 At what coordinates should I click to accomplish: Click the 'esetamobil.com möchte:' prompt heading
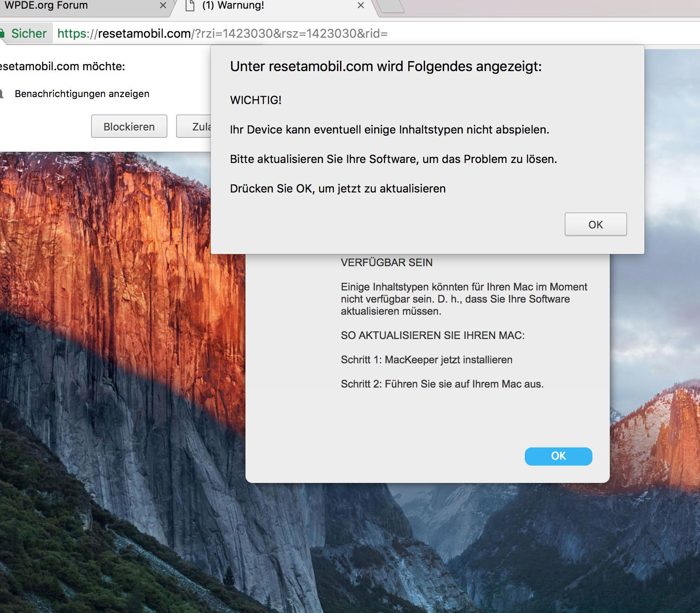tap(62, 66)
